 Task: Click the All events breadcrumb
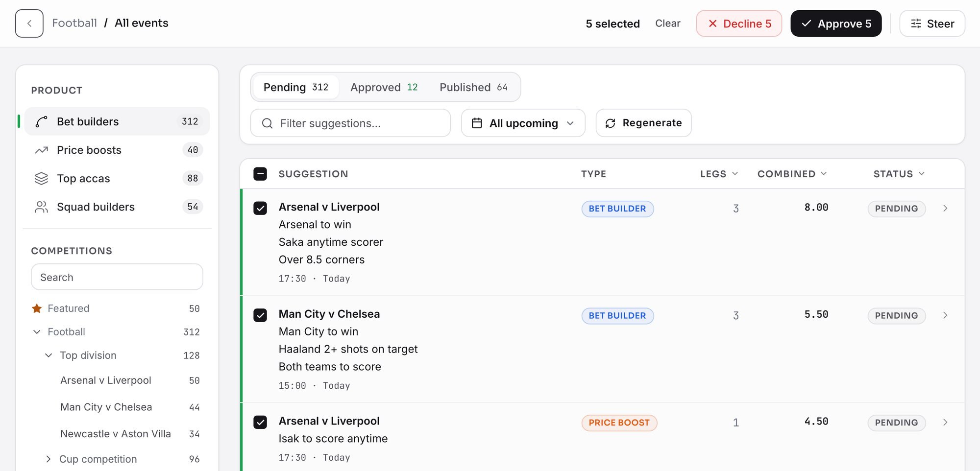141,23
